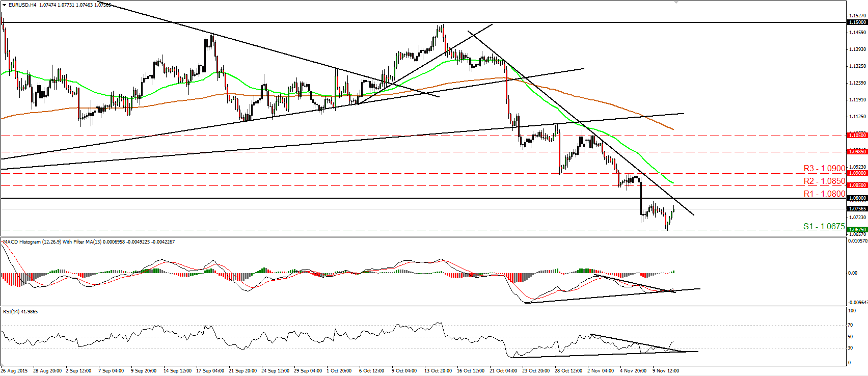
Task: Select the red 1.10500 price tag
Action: tap(857, 136)
